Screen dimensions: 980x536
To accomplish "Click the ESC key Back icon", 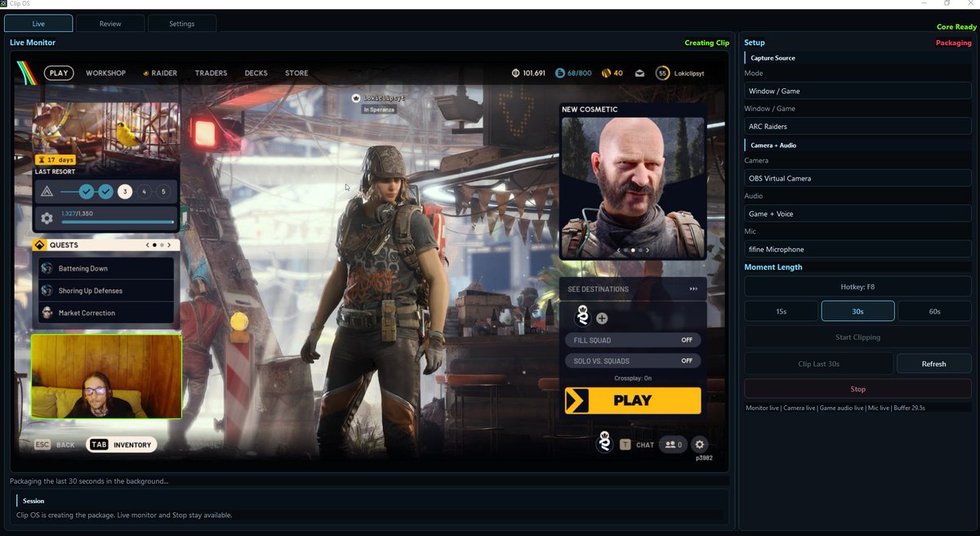I will pos(43,444).
